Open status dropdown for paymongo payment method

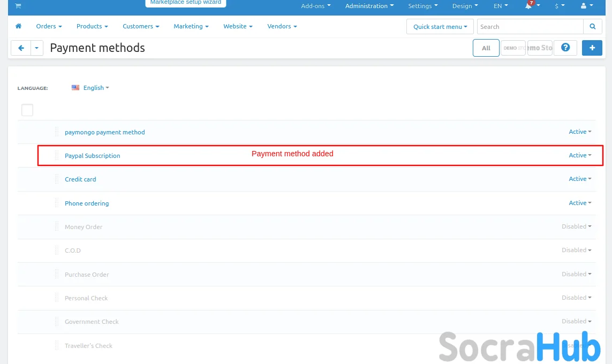click(580, 132)
